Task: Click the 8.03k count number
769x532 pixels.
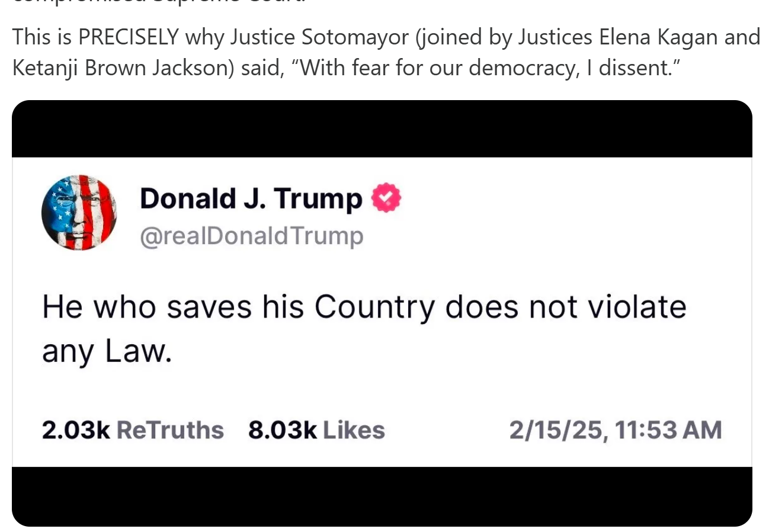Action: [x=283, y=430]
